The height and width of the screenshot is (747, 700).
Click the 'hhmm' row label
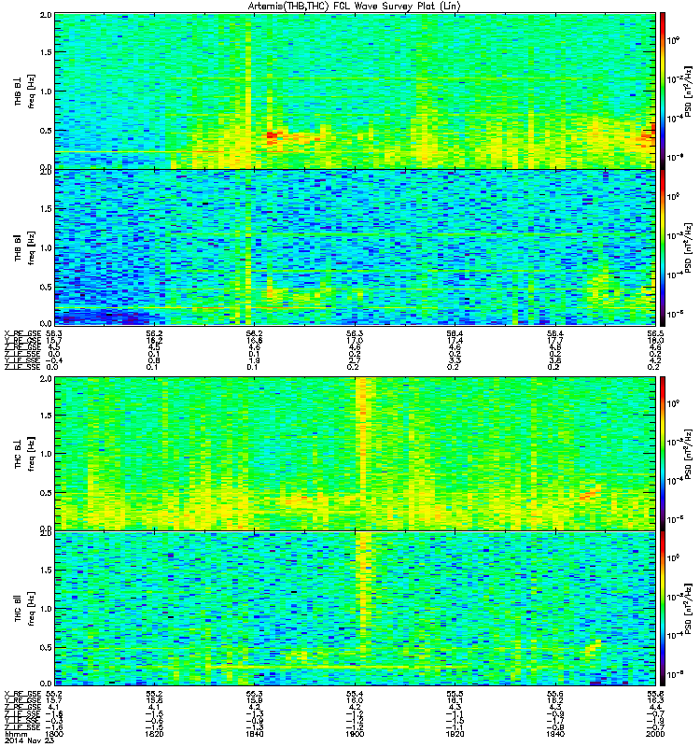tap(15, 734)
